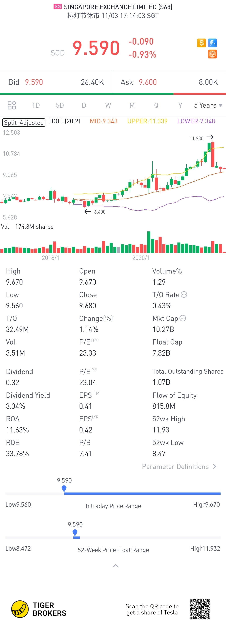Tap the Mkt Cap info icon

pos(183,318)
